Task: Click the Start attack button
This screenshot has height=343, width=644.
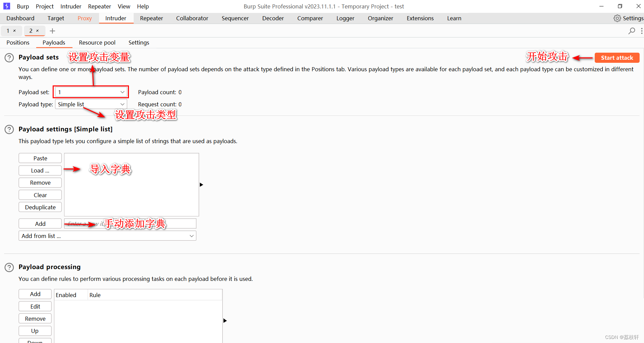Action: click(x=617, y=58)
